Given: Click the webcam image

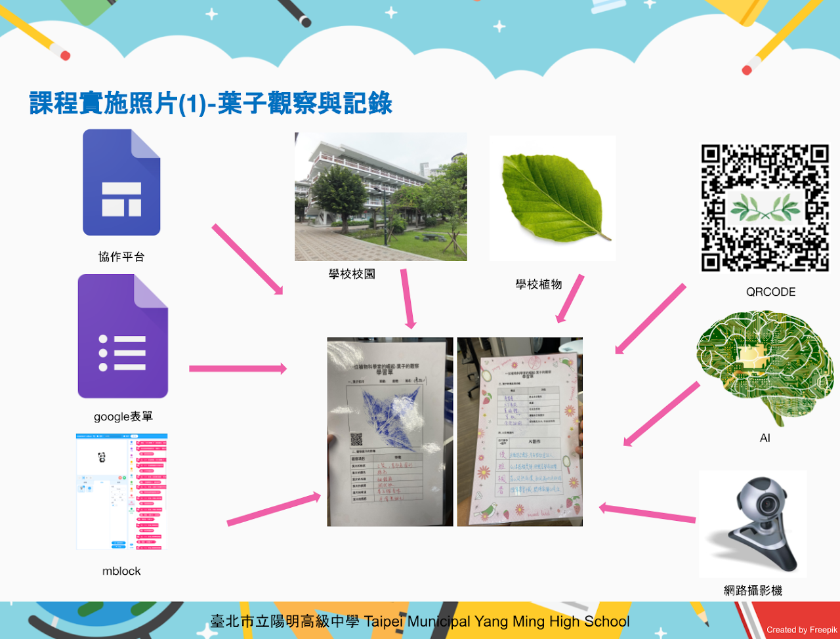Looking at the screenshot, I should [x=753, y=524].
